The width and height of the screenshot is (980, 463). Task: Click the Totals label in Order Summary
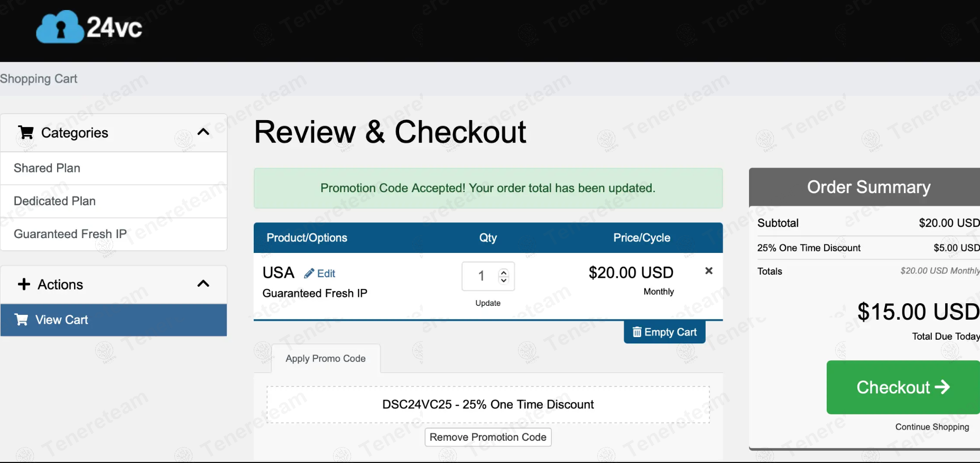(x=770, y=271)
